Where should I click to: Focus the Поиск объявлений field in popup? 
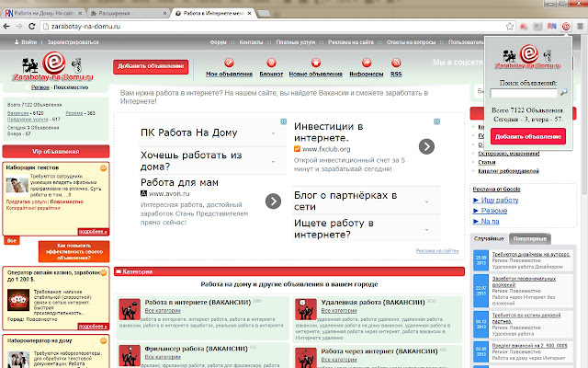click(x=524, y=93)
